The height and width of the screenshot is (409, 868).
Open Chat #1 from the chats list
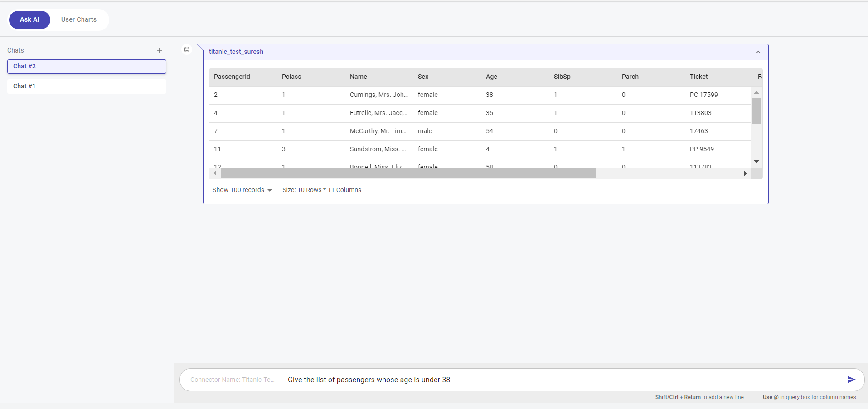pyautogui.click(x=87, y=87)
